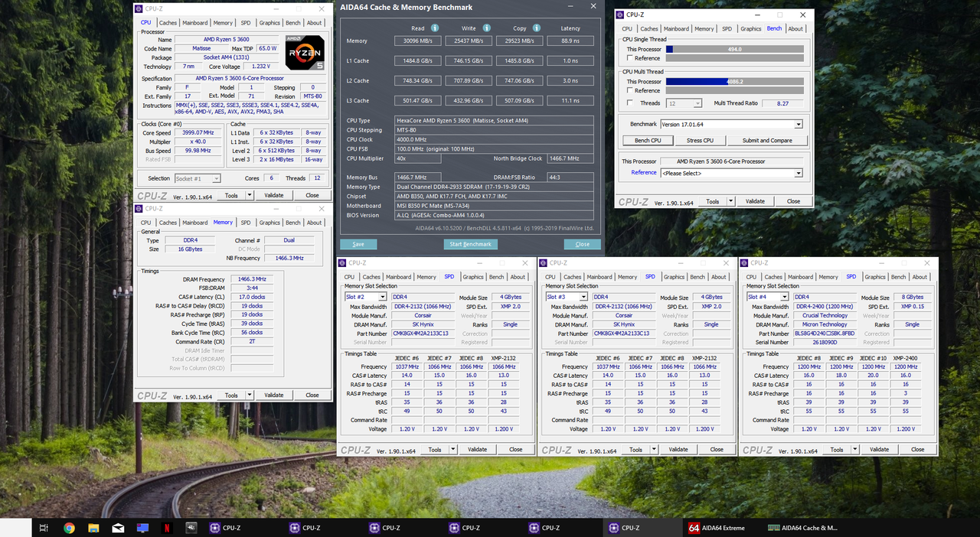
Task: Click the Multi Thread Ratio 8.27 field
Action: (x=782, y=103)
